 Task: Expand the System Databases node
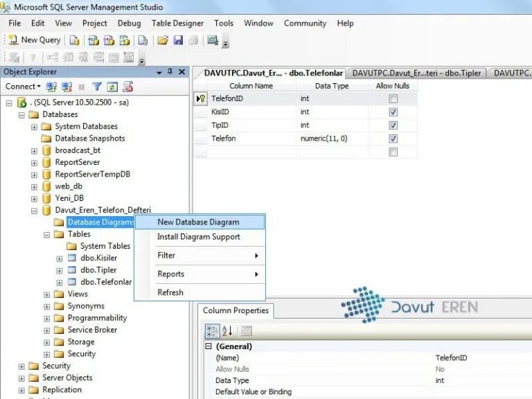coord(34,127)
